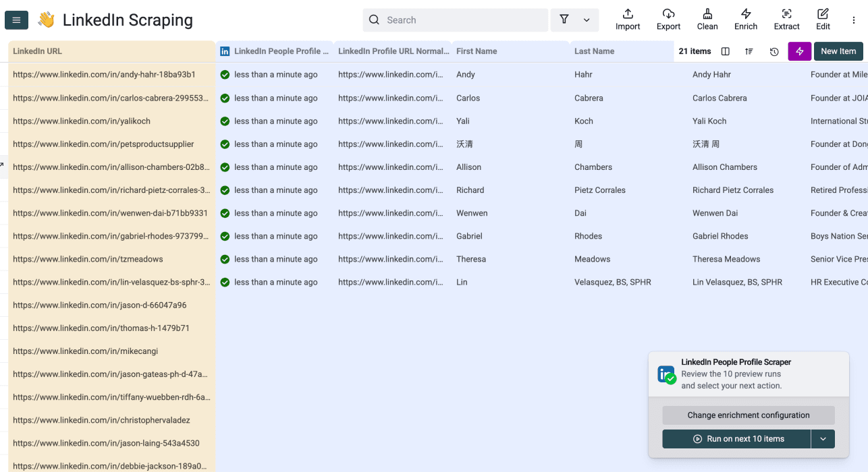Click the green check status for Lin row

click(225, 282)
